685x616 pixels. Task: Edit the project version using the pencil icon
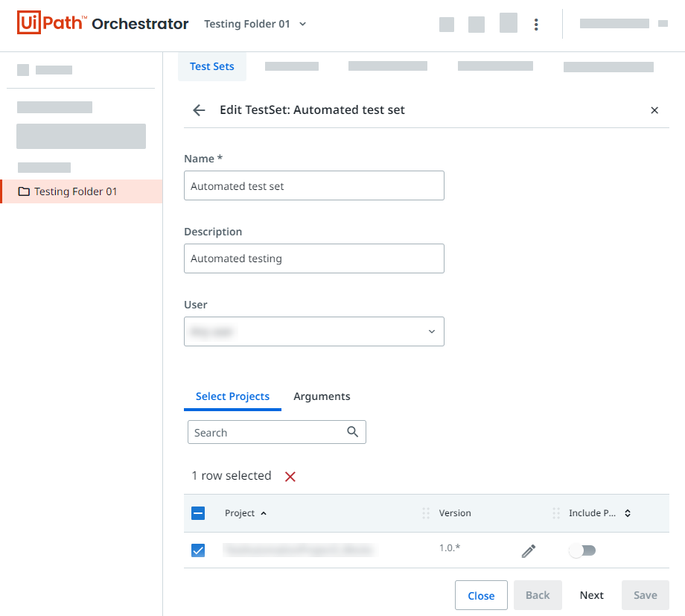[x=529, y=550]
